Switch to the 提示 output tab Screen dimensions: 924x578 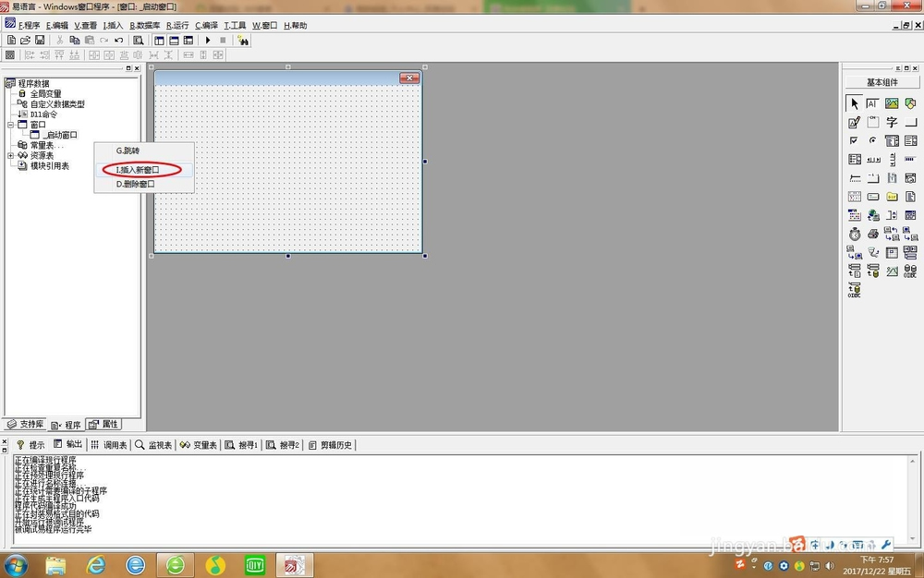click(x=30, y=445)
